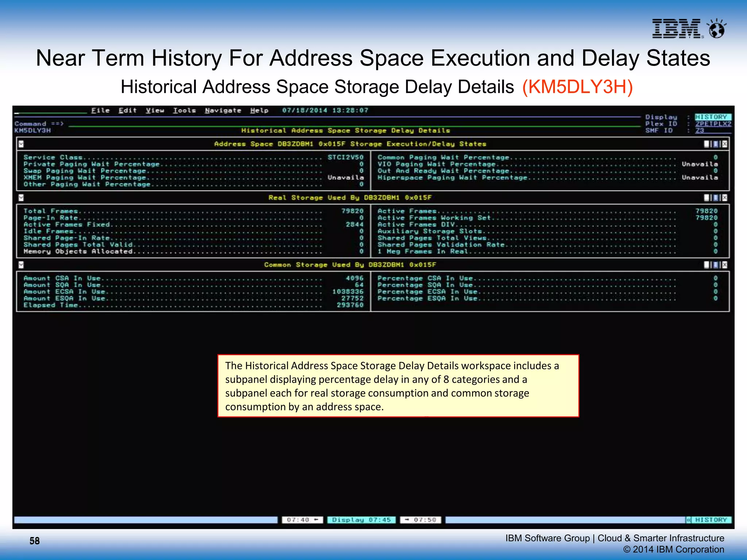Click the Amount CSA In Use value 4096
Screen dimensions: 747x560
coord(355,278)
